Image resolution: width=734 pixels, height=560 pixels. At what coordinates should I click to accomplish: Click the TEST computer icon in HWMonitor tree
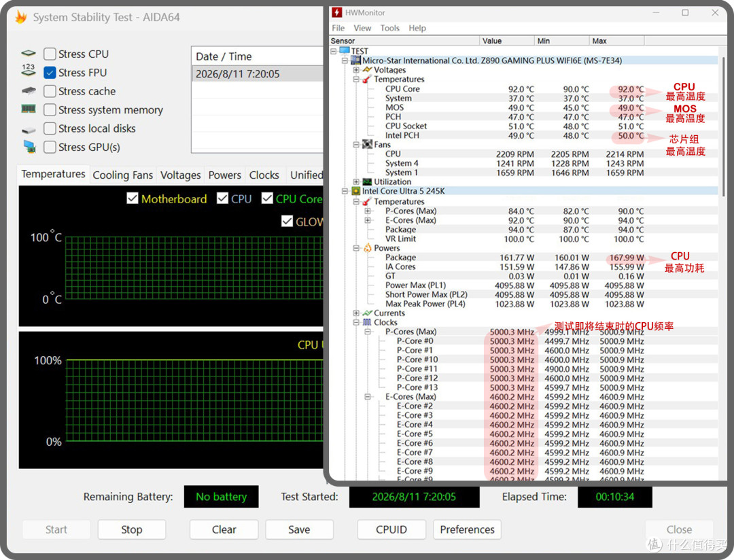coord(345,50)
